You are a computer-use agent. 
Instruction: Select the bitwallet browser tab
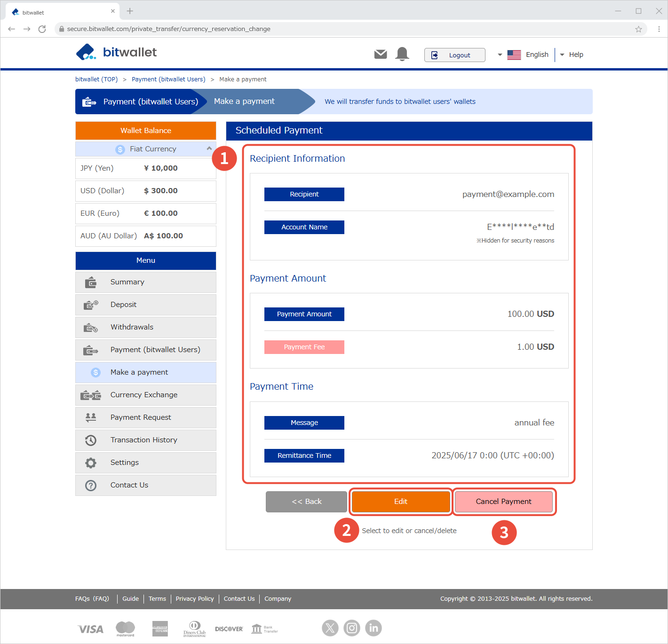[x=62, y=12]
